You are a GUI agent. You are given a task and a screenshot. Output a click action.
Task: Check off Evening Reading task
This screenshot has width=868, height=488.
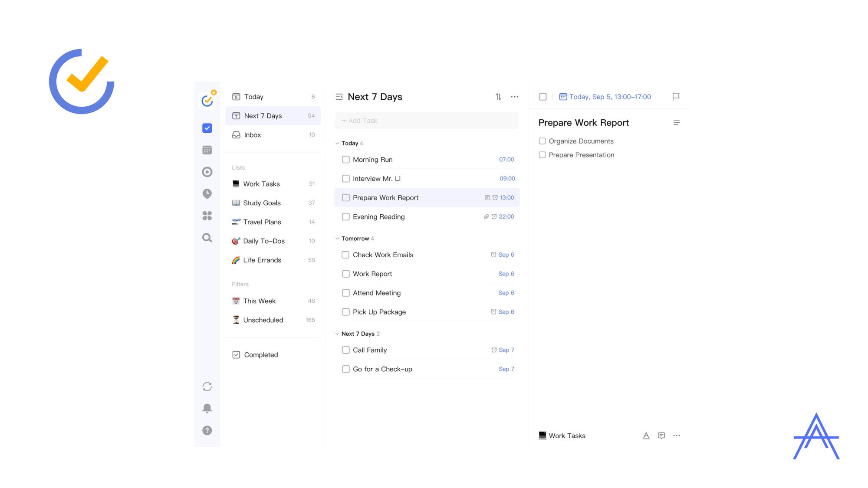[346, 217]
